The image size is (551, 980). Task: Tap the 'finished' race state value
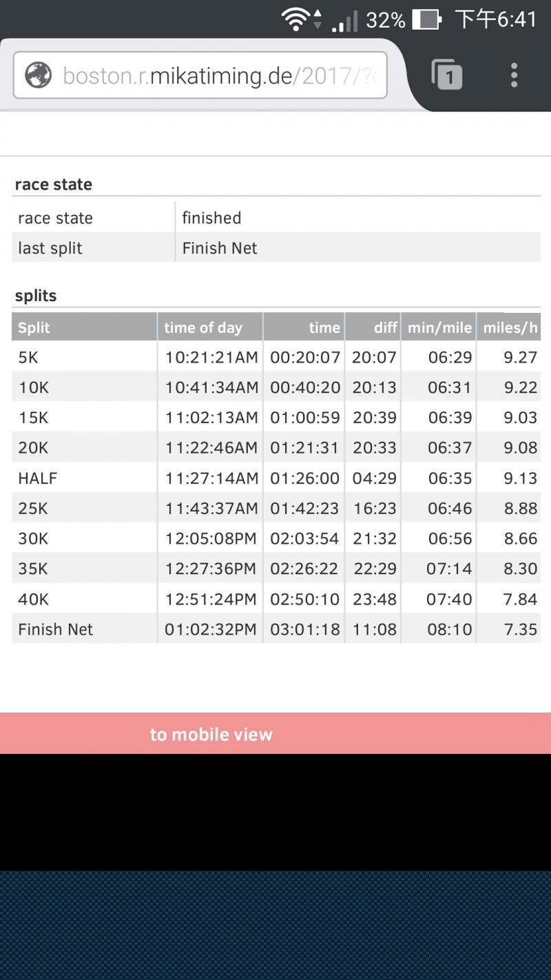click(211, 218)
